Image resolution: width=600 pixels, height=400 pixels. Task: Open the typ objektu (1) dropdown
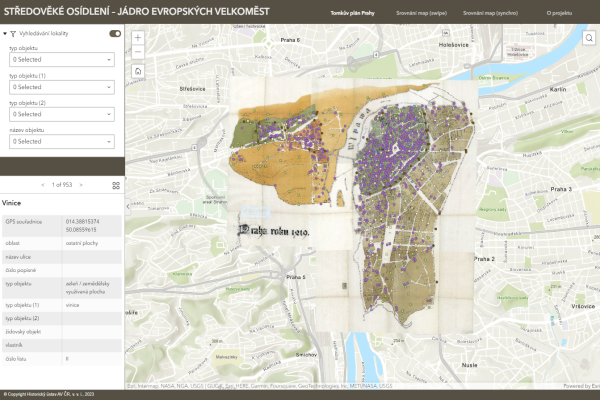(62, 87)
